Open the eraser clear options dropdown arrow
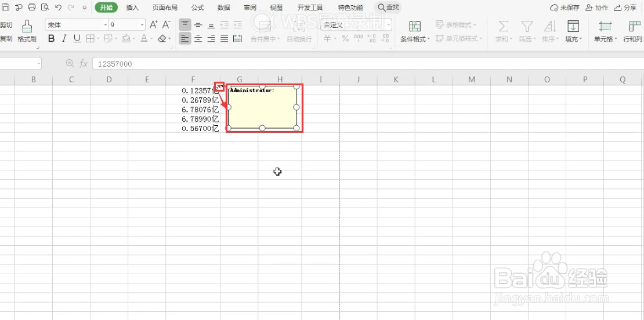The width and height of the screenshot is (644, 320). (x=169, y=39)
